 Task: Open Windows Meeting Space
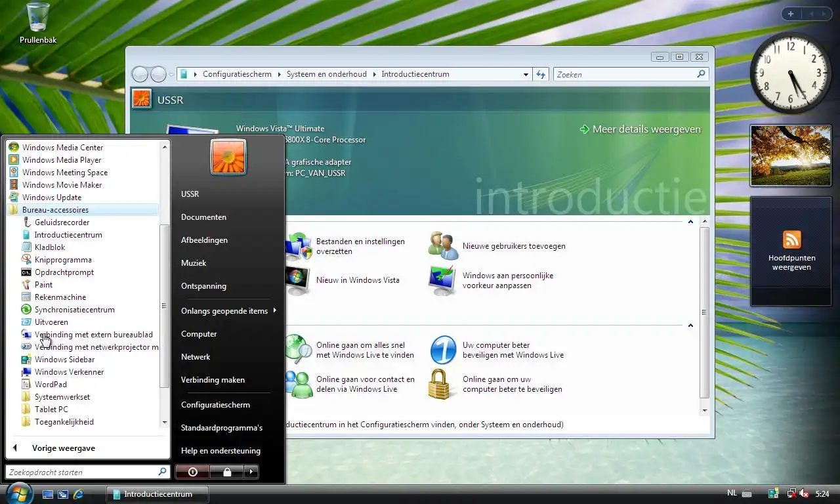pyautogui.click(x=58, y=173)
